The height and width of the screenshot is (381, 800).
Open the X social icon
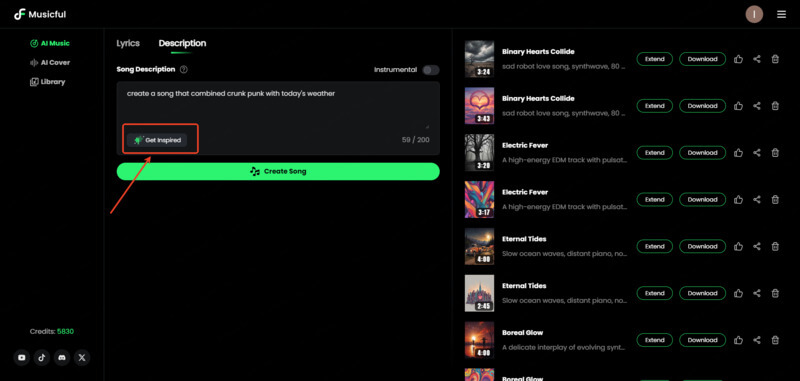(82, 358)
